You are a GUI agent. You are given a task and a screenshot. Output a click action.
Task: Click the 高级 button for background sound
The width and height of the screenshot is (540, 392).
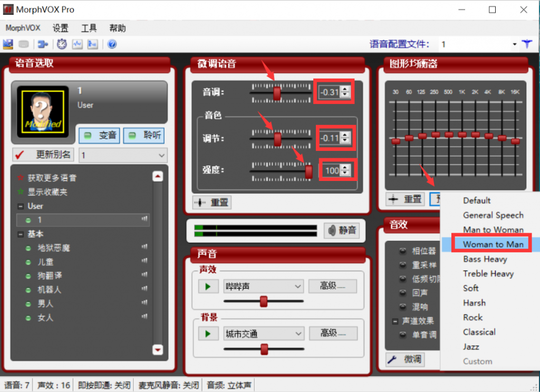(333, 333)
